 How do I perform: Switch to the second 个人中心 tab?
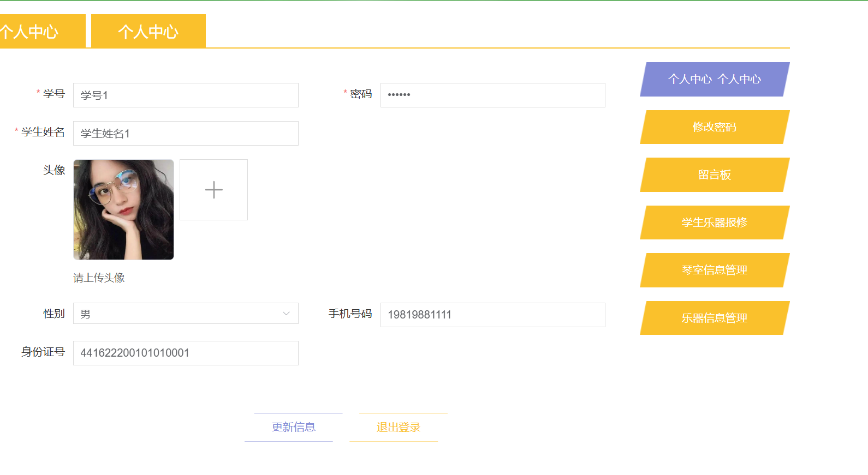click(148, 32)
